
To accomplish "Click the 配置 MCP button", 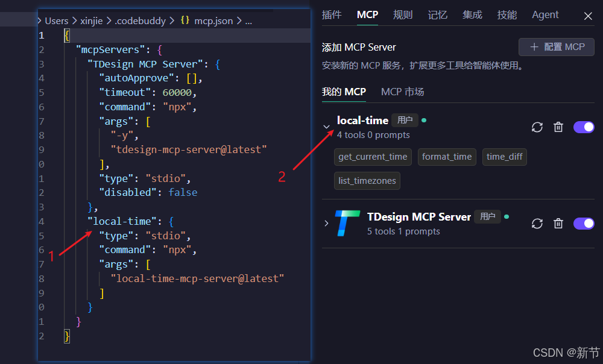I will coord(557,47).
